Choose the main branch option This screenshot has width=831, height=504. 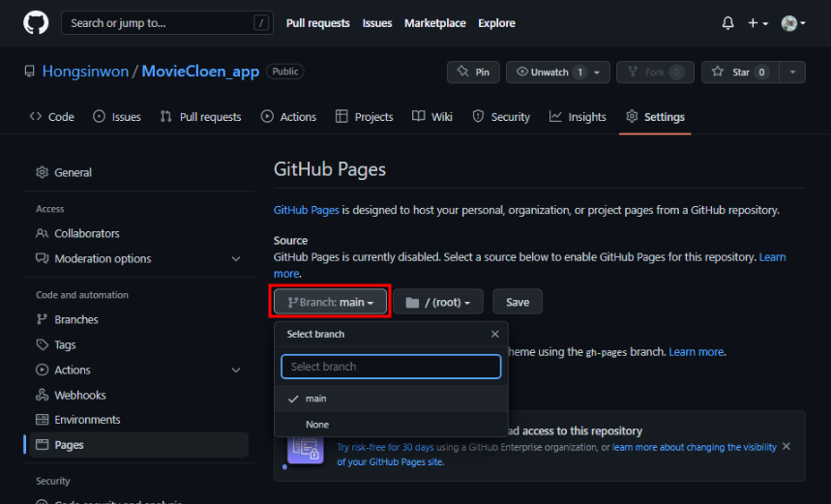coord(391,399)
